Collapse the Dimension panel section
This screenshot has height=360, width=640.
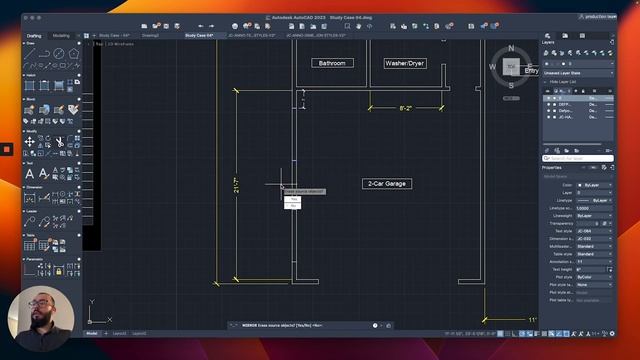pos(24,187)
